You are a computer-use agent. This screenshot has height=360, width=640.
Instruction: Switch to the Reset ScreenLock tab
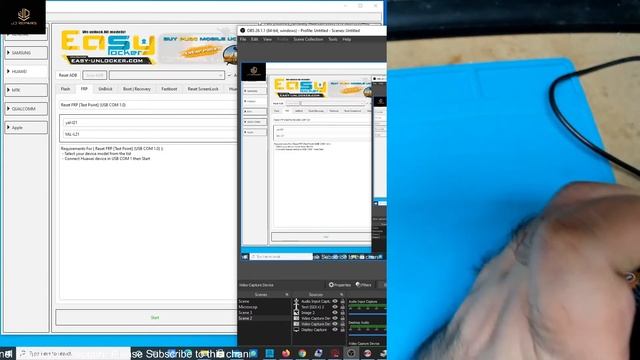pos(203,89)
